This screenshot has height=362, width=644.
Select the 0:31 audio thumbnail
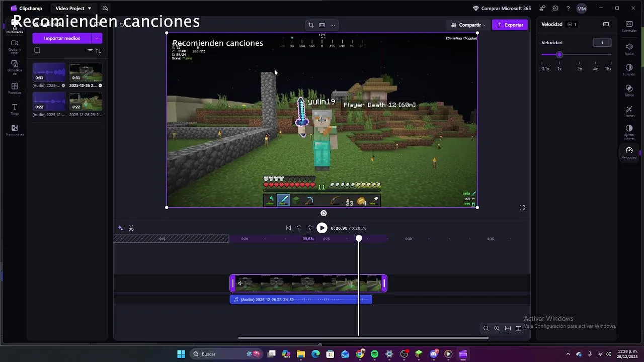[x=49, y=72]
